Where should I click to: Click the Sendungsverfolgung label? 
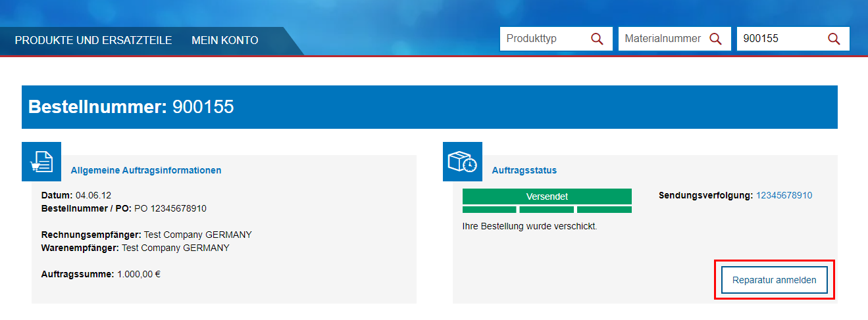pos(706,195)
